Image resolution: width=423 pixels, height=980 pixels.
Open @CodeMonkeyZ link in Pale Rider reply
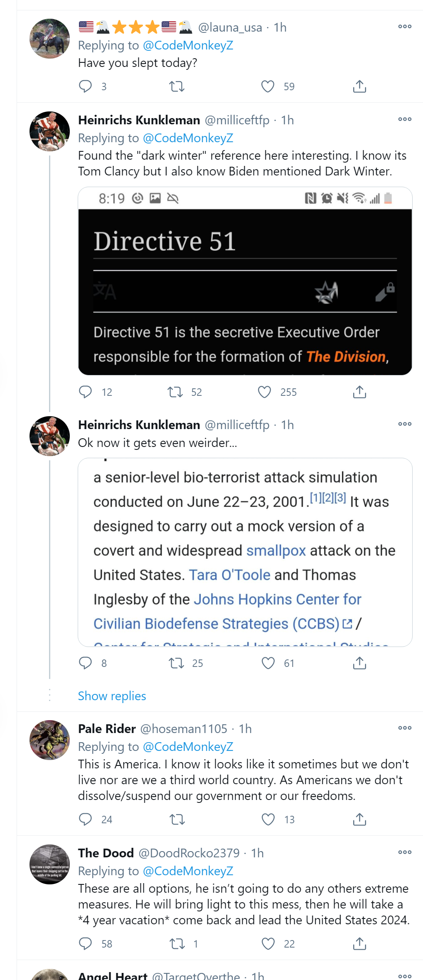[x=188, y=747]
